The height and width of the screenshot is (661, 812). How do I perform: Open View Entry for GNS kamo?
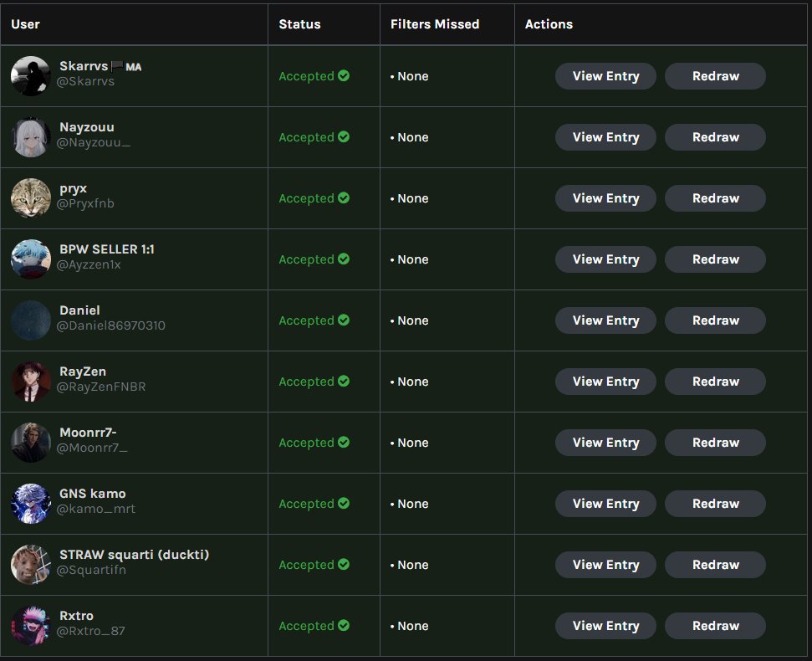tap(605, 504)
